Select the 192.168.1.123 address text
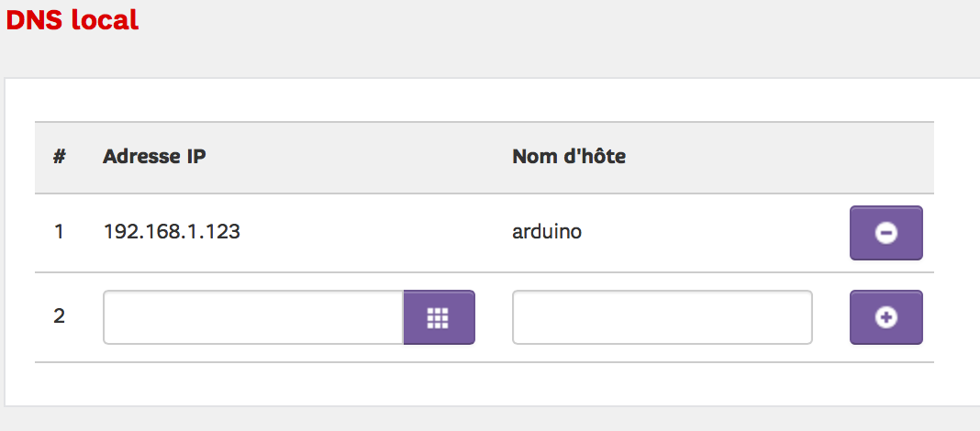Viewport: 980px width, 431px height. (172, 232)
